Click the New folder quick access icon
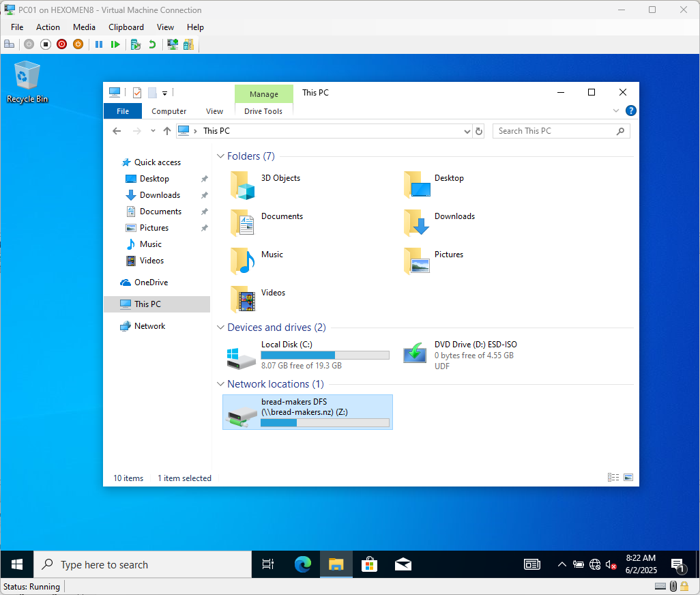700x595 pixels. click(152, 93)
